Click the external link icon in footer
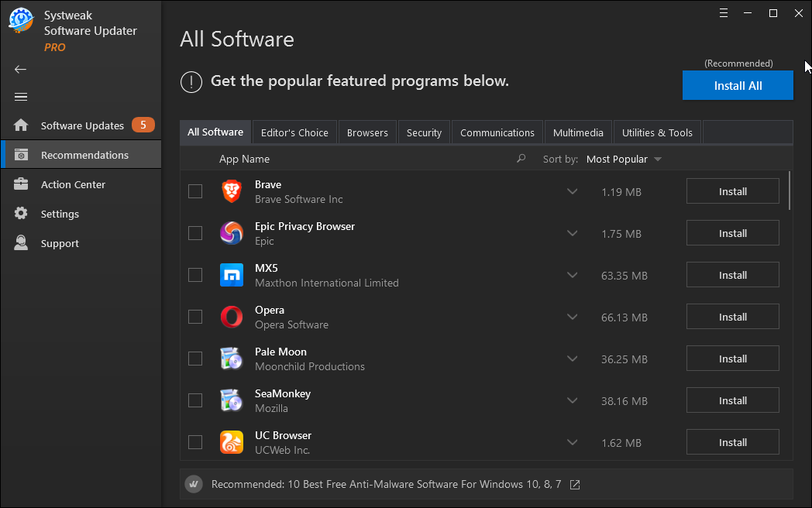Viewport: 812px width, 508px height. pos(575,485)
